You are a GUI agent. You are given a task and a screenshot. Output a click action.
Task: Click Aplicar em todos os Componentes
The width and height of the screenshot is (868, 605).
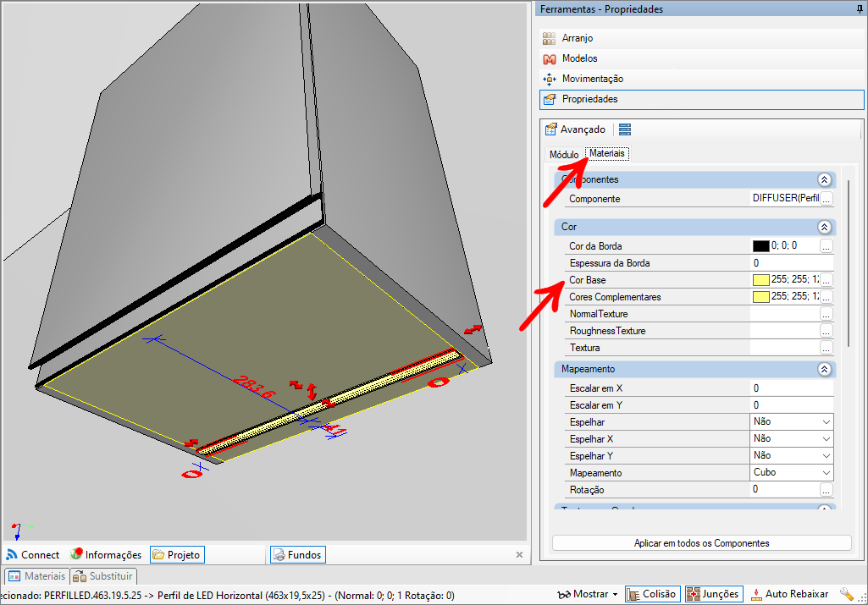click(x=701, y=543)
